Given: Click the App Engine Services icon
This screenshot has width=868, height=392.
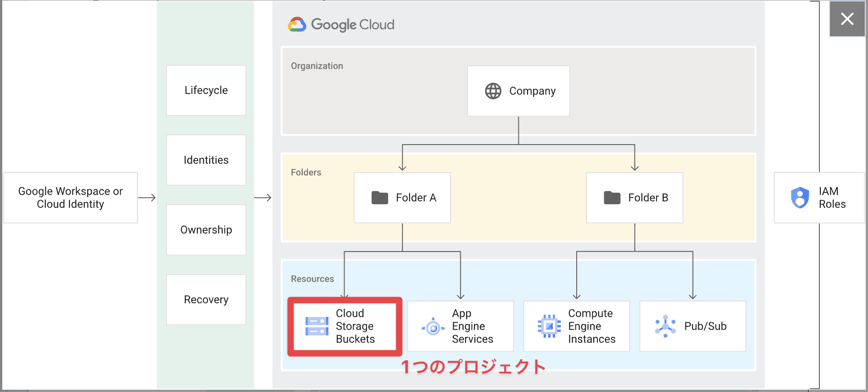Looking at the screenshot, I should tap(433, 327).
